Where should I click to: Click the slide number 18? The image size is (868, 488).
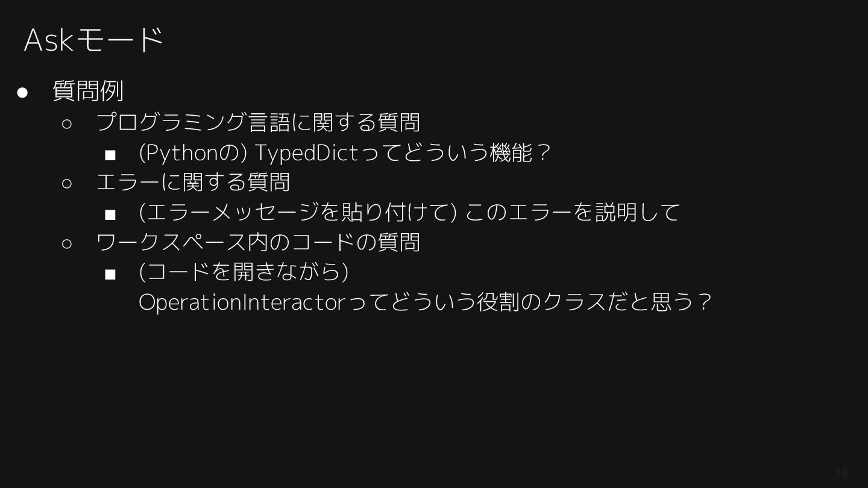(841, 473)
